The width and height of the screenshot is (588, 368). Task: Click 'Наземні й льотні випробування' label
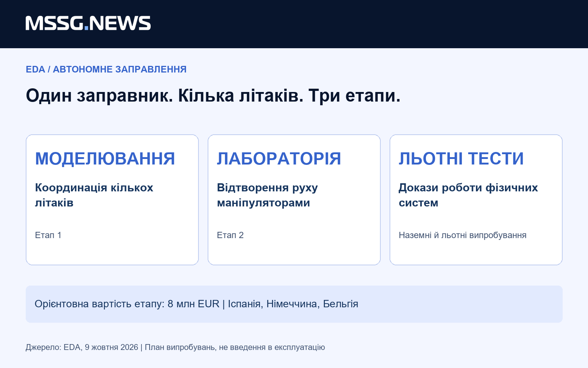point(463,235)
